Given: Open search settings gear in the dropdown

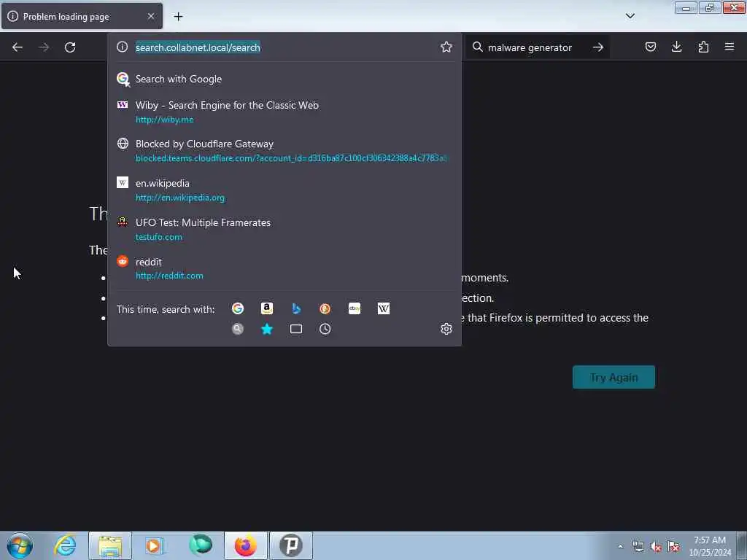Looking at the screenshot, I should pyautogui.click(x=446, y=329).
